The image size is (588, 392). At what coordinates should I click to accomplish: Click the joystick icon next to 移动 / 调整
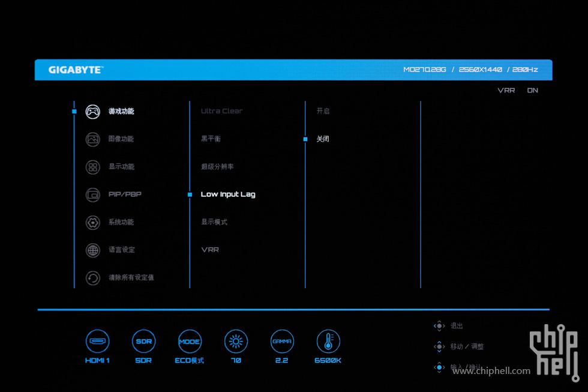click(x=439, y=346)
